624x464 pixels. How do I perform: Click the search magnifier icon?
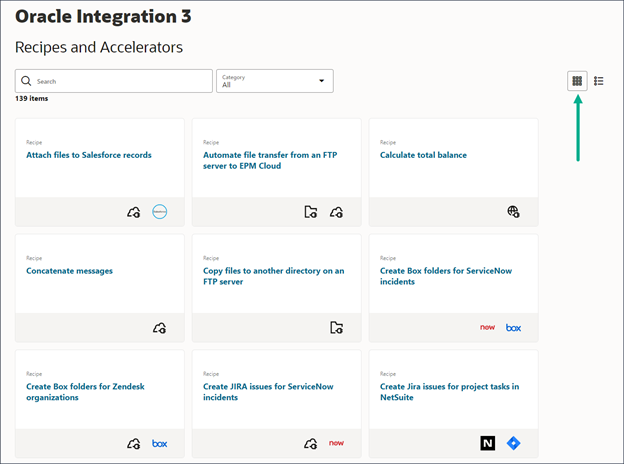27,81
